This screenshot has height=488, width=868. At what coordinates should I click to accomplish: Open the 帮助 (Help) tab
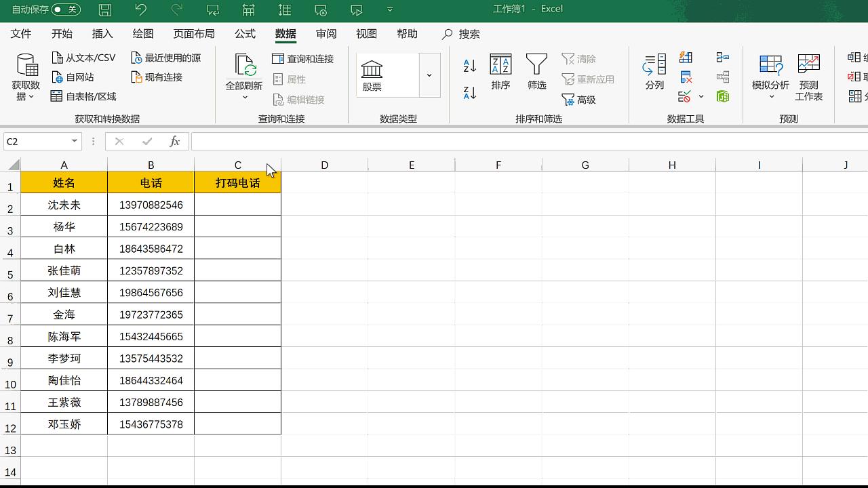tap(408, 34)
